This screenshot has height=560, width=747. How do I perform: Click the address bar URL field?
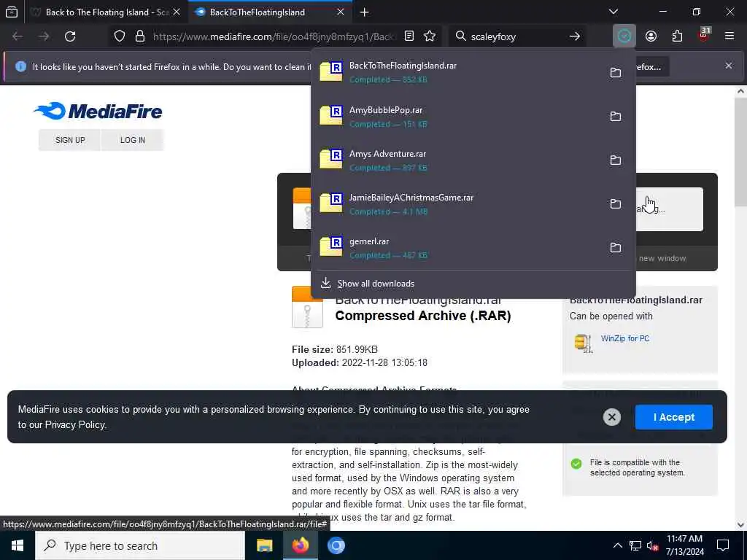(x=274, y=36)
